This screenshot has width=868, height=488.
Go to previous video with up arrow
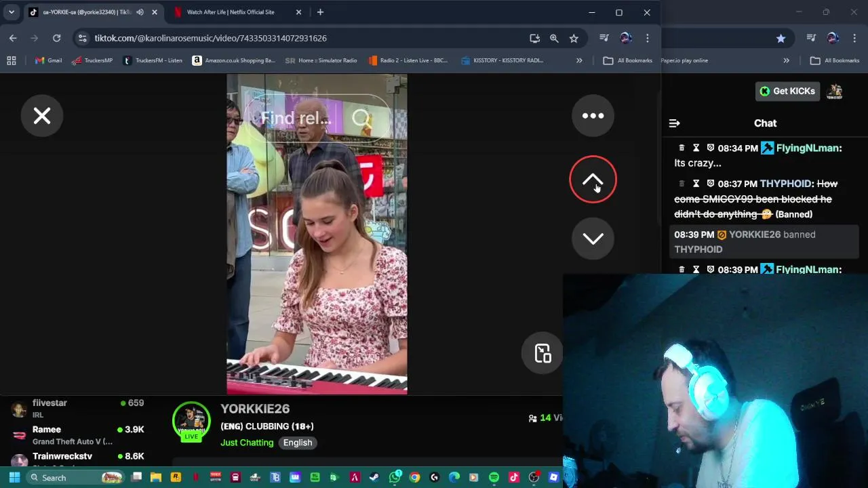pos(593,180)
